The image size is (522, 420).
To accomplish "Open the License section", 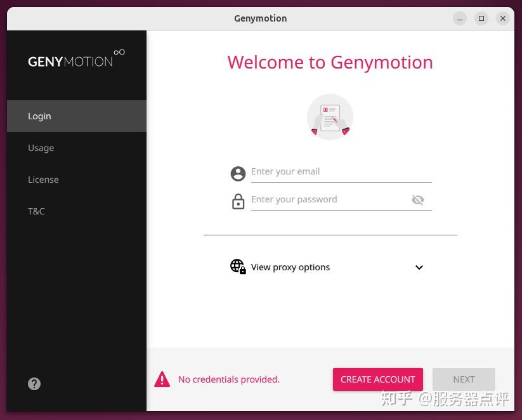I will [43, 180].
